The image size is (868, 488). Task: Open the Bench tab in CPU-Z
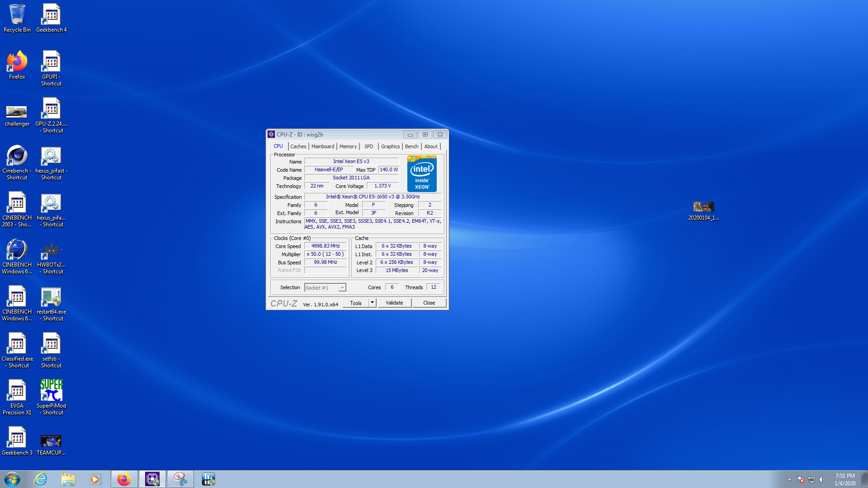(x=411, y=146)
